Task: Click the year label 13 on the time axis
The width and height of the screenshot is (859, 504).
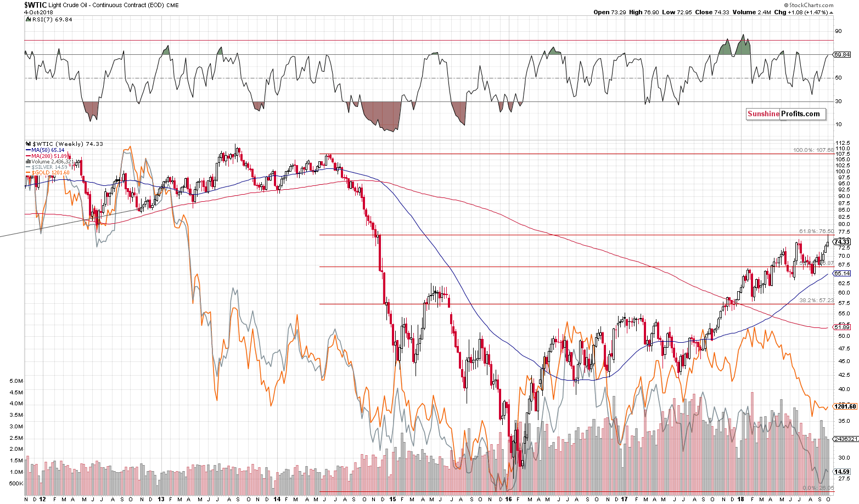Action: (161, 500)
